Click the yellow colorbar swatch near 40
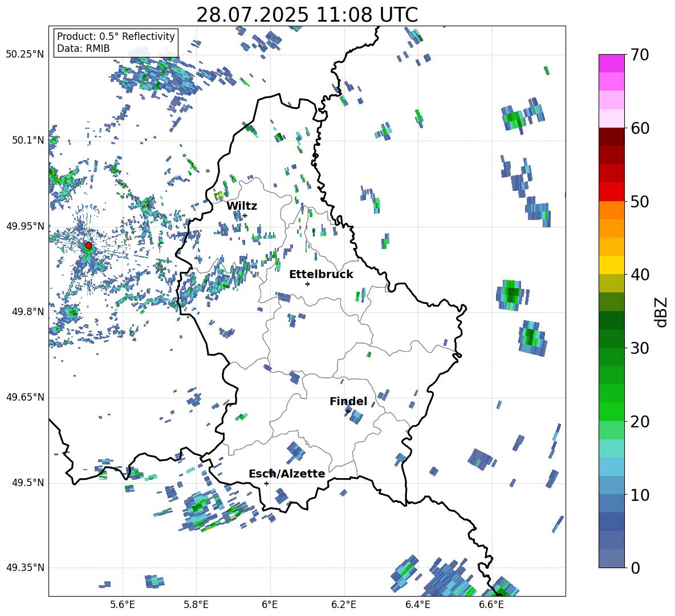 coord(612,265)
